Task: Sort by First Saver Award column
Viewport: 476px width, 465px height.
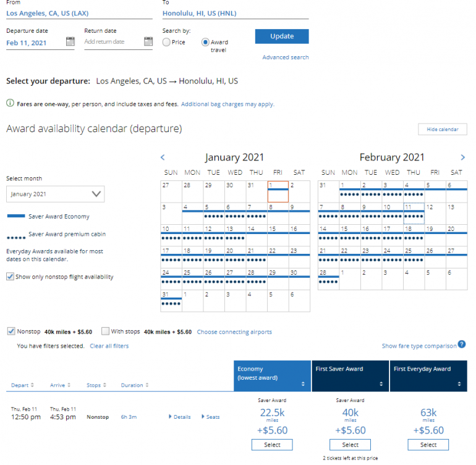Action: pyautogui.click(x=380, y=384)
